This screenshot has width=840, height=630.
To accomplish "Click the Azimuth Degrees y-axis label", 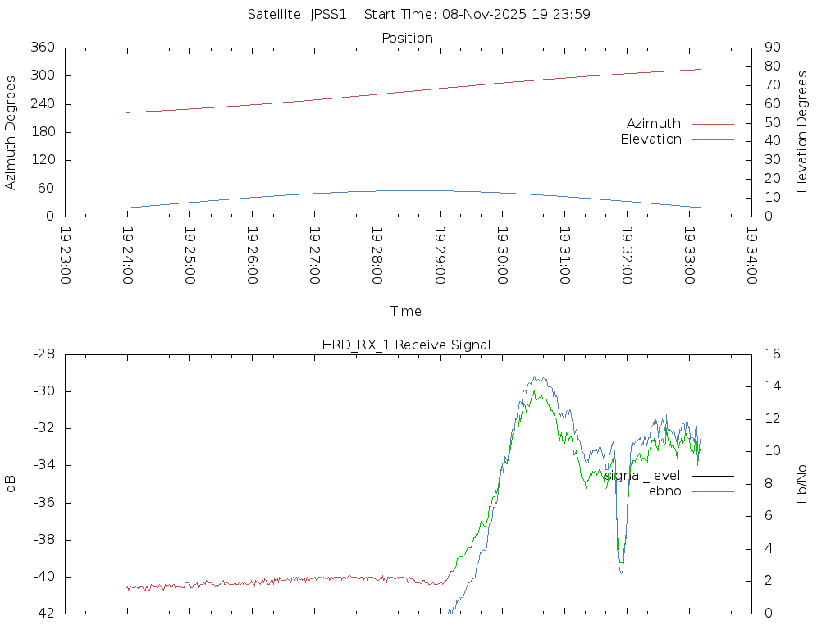I will click(x=11, y=132).
